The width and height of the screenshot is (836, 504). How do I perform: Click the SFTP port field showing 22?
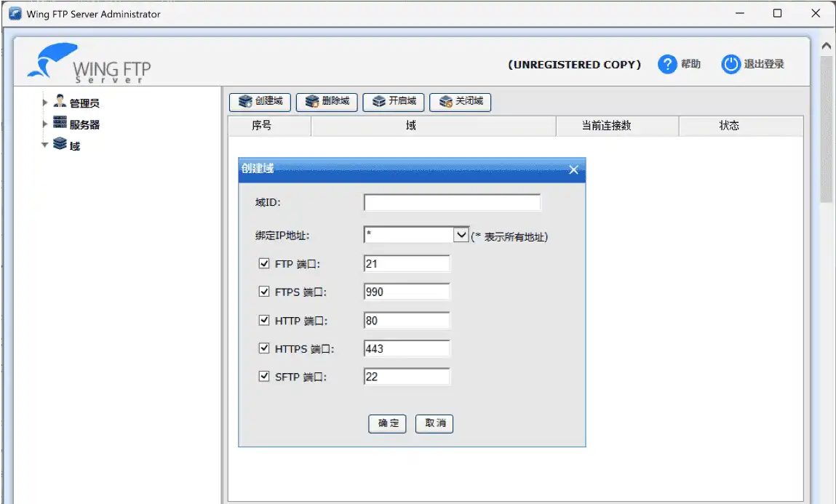[407, 377]
